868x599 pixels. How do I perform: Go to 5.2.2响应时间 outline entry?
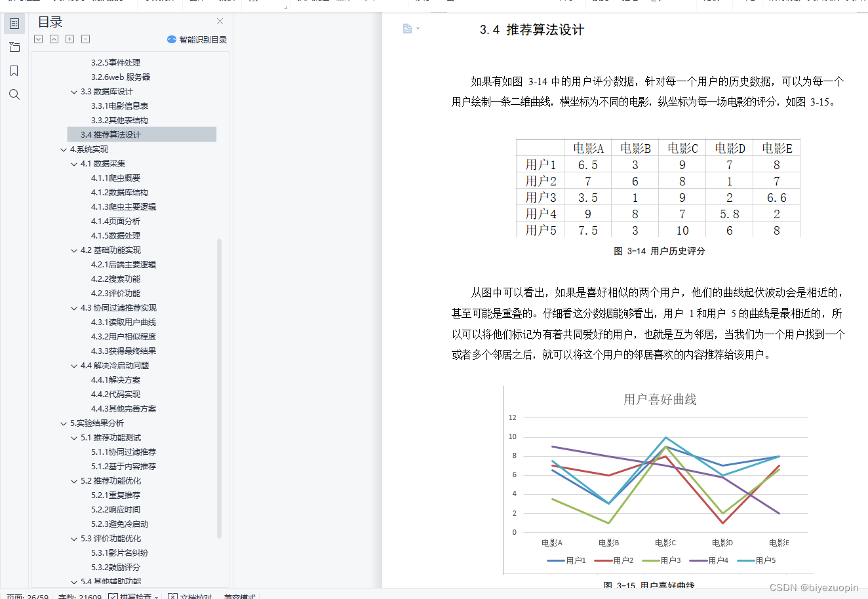coord(115,510)
